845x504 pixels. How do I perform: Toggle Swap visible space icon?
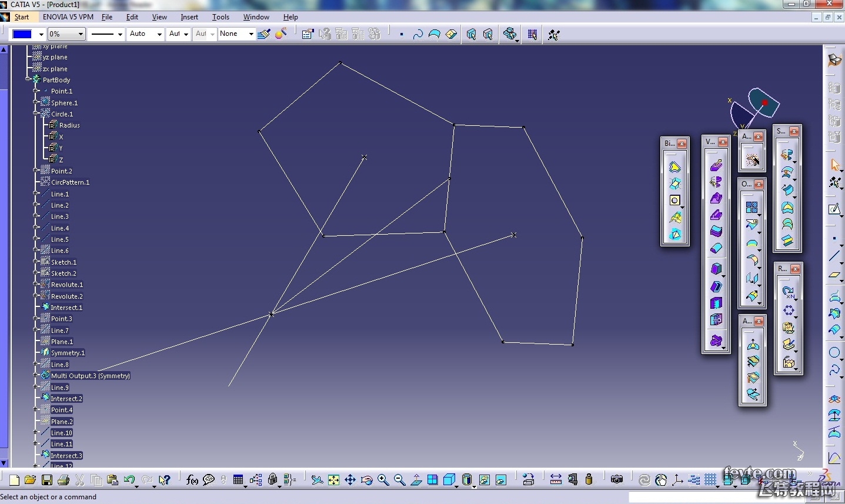click(x=500, y=480)
